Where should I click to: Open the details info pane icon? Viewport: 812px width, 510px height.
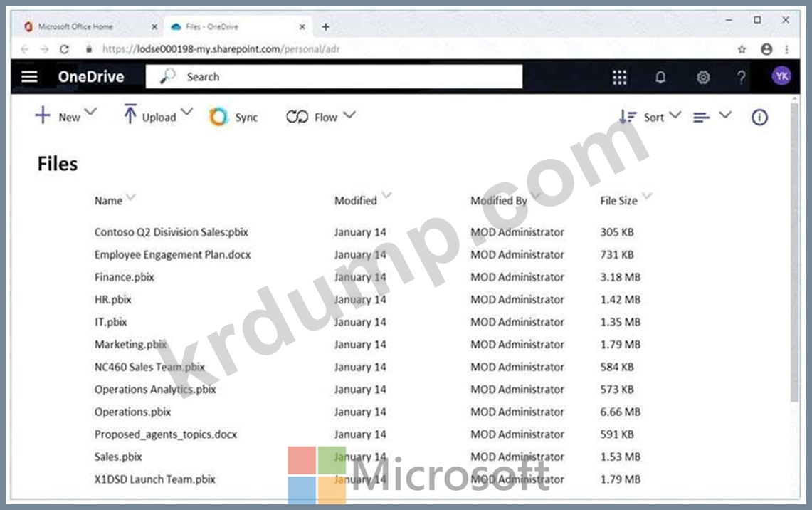pos(760,117)
